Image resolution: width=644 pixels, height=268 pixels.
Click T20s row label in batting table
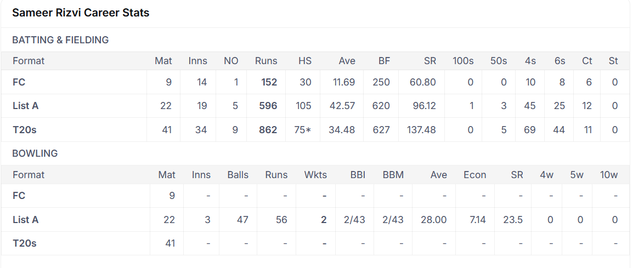pos(25,130)
